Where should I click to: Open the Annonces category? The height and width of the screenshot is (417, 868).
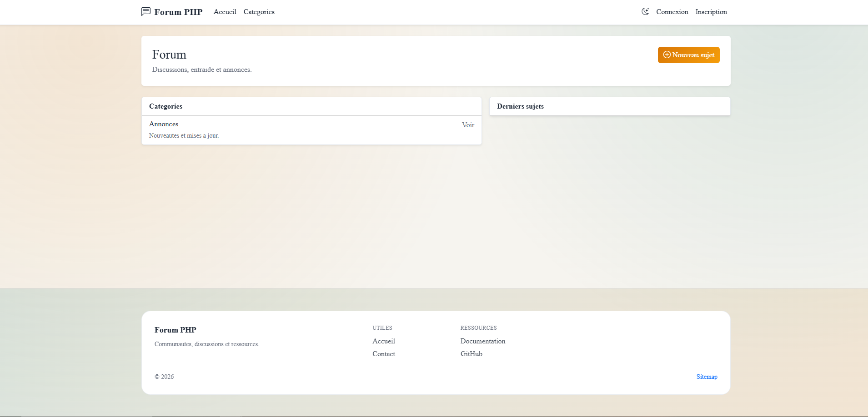tap(163, 124)
